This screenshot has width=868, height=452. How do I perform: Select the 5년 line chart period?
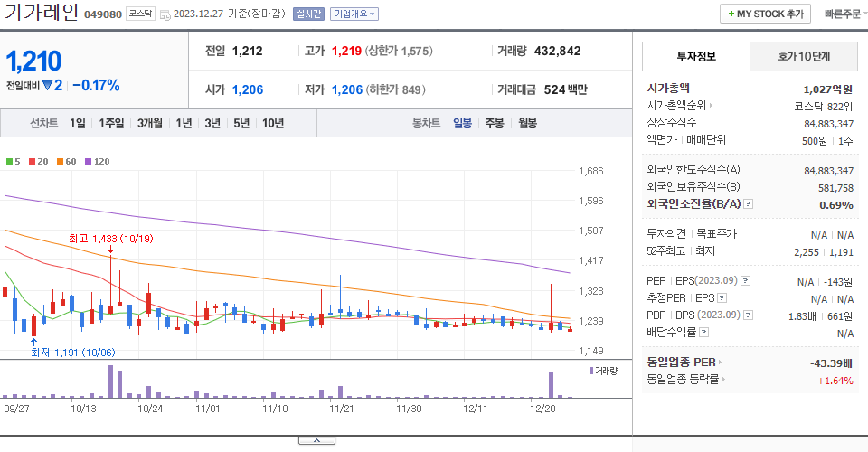(241, 123)
